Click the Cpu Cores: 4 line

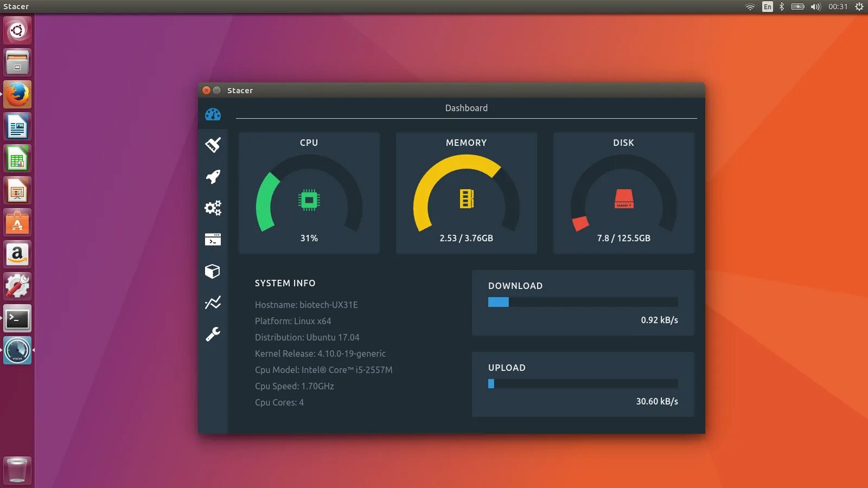tap(279, 402)
